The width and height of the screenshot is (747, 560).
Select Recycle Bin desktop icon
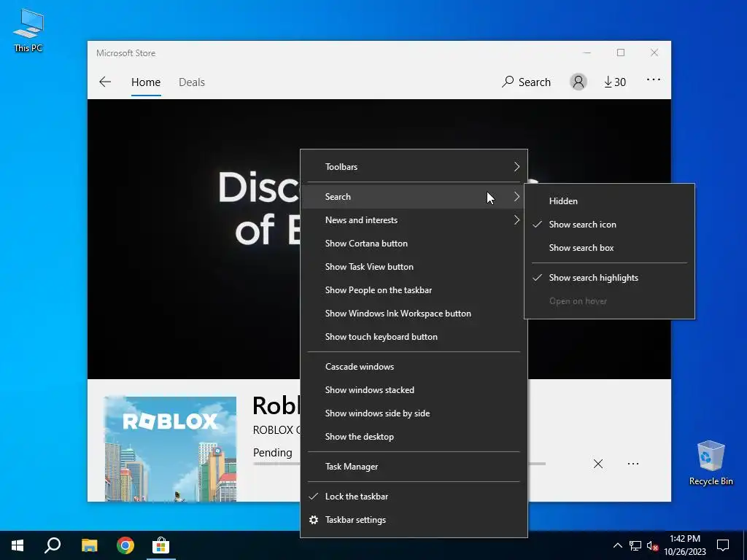[711, 463]
